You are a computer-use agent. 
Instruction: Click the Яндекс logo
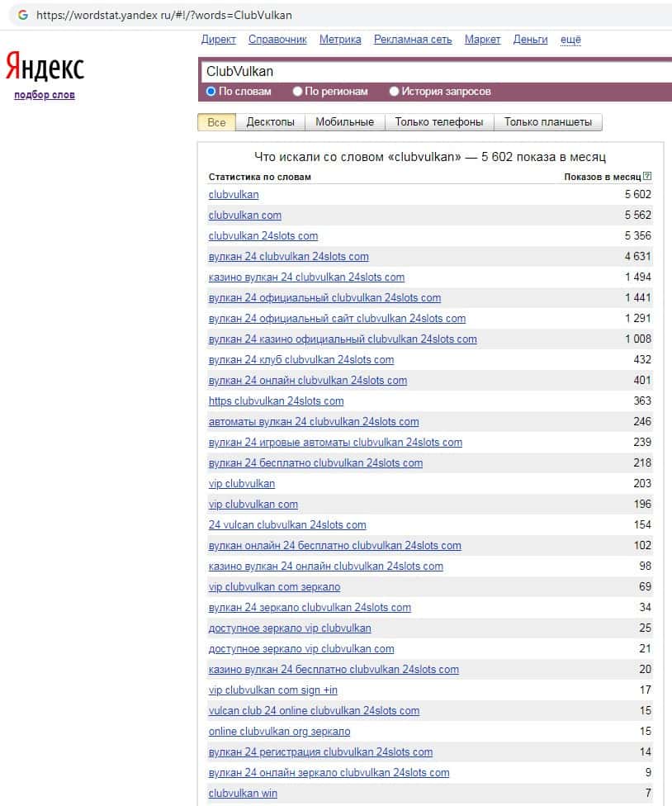pos(45,66)
